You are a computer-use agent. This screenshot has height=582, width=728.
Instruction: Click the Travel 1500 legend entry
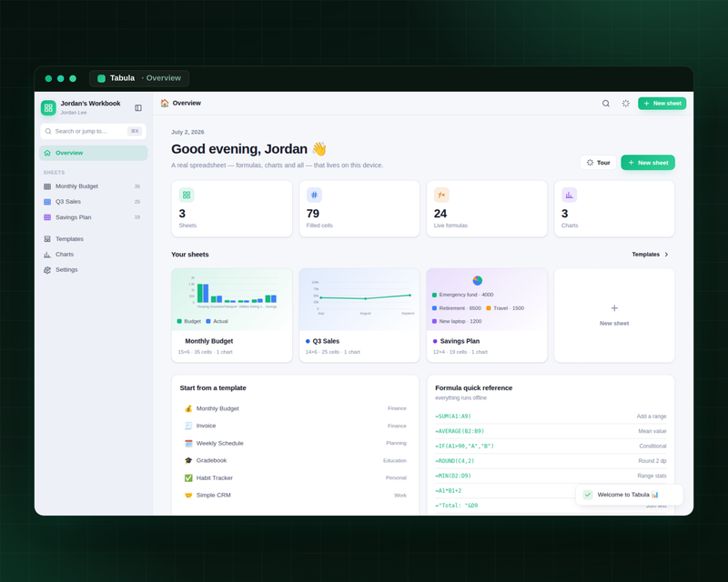coord(505,308)
